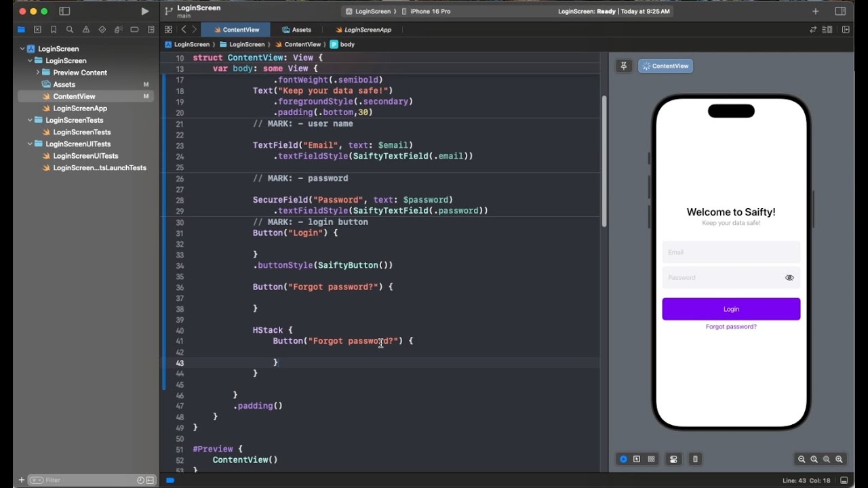Switch to the Assets editor tab
The height and width of the screenshot is (488, 868).
pos(297,30)
